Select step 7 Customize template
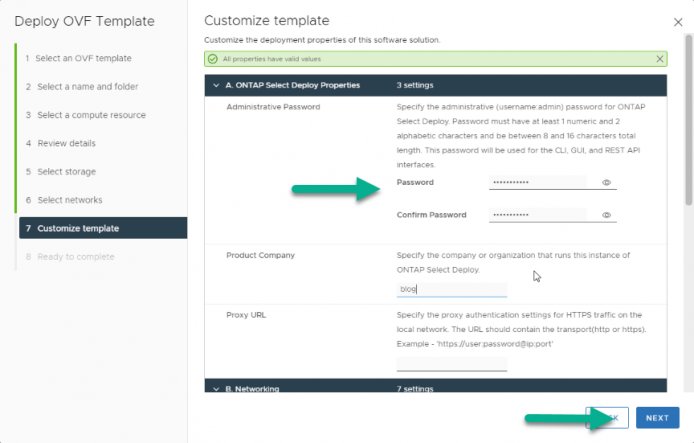This screenshot has height=443, width=694. pos(103,228)
